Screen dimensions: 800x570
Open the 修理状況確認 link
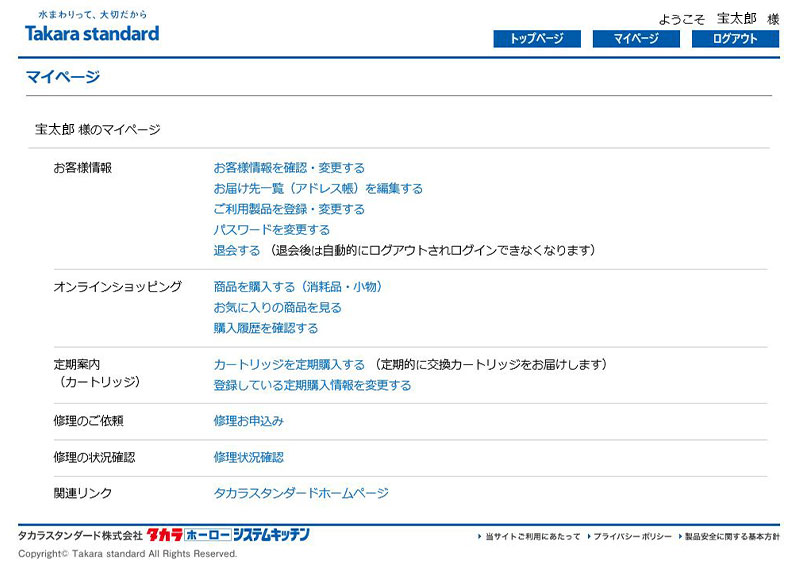pyautogui.click(x=248, y=457)
